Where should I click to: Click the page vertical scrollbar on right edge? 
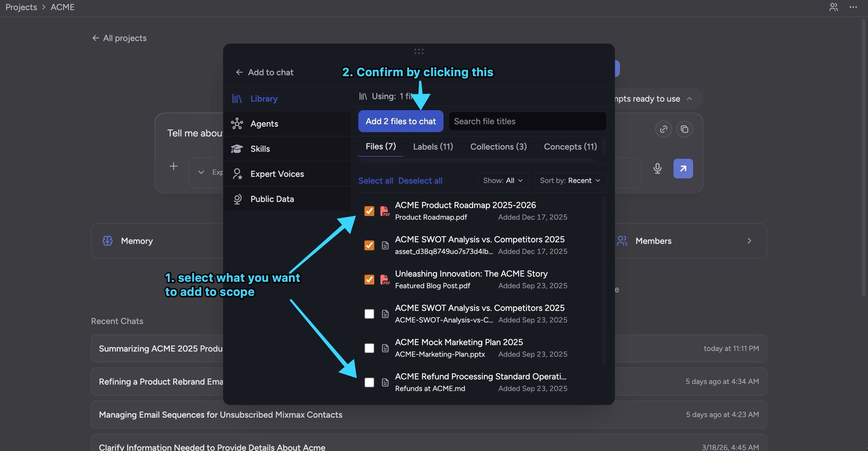click(x=864, y=158)
